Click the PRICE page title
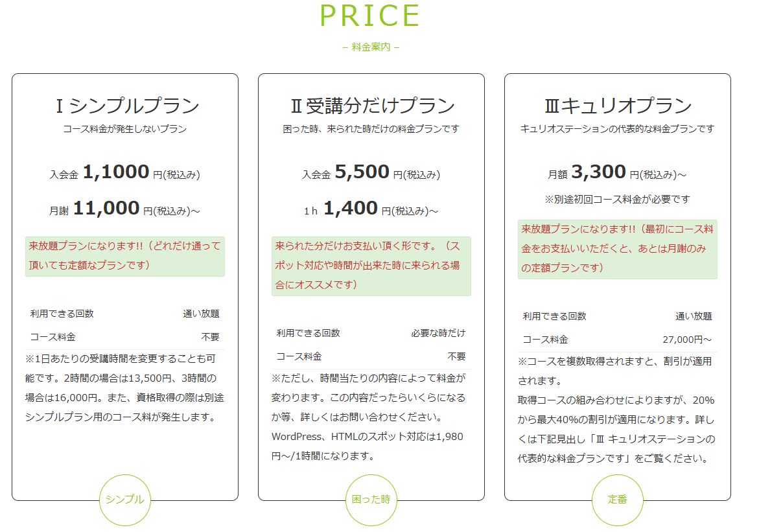 click(370, 16)
